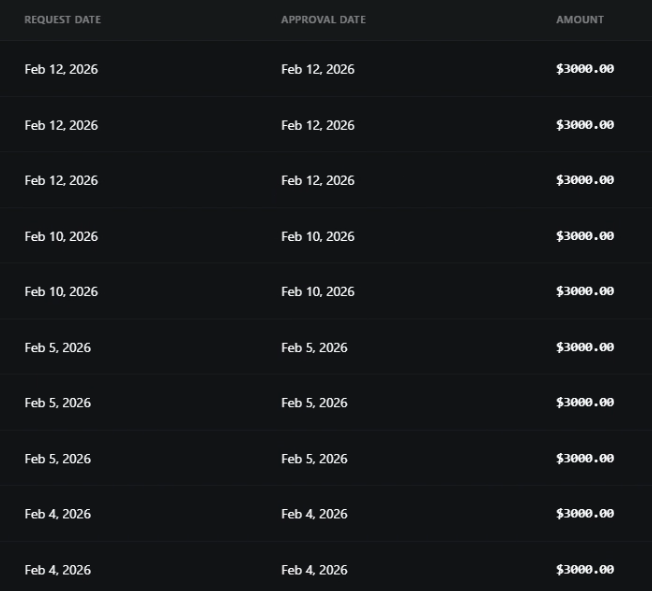
Task: Select $3000.00 amount in first Feb 10 row
Action: tap(585, 236)
